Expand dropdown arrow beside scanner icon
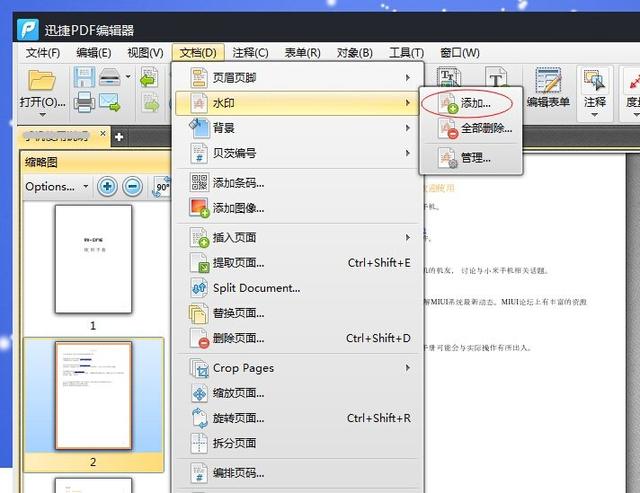The width and height of the screenshot is (640, 493). (128, 76)
